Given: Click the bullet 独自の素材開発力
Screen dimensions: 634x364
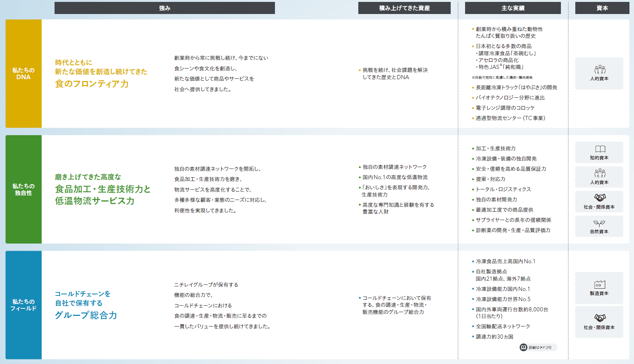Looking at the screenshot, I should [494, 200].
